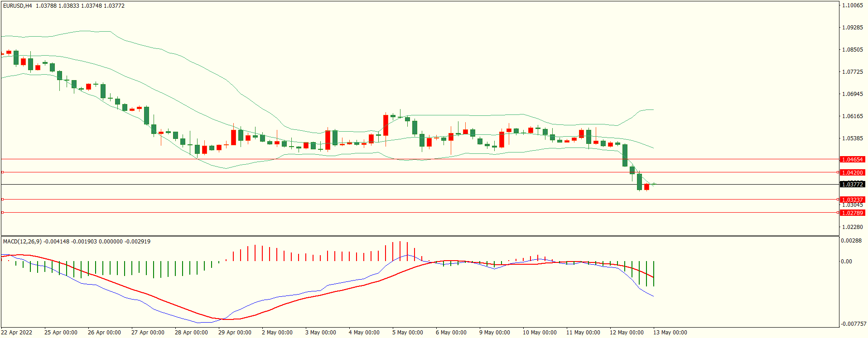The width and height of the screenshot is (868, 338).
Task: Click the 28 Apr 00:00 time axis label
Action: tap(191, 333)
